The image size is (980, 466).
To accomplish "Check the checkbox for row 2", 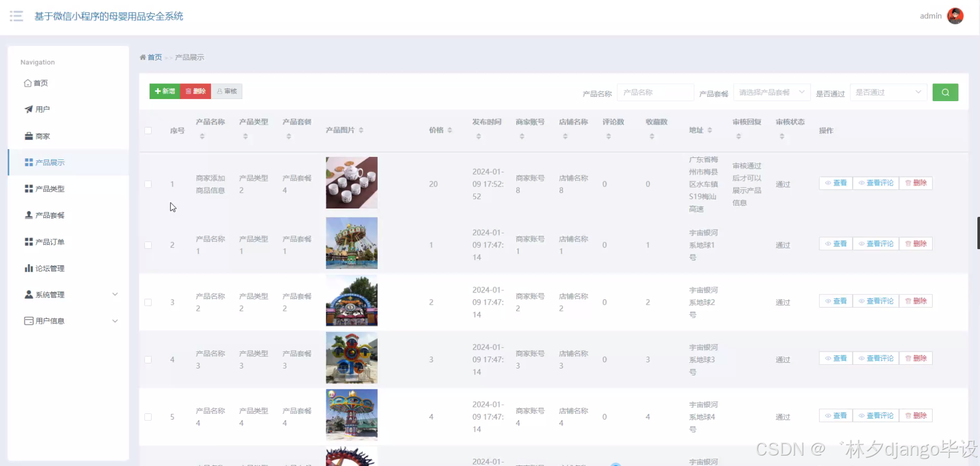I will (x=148, y=245).
